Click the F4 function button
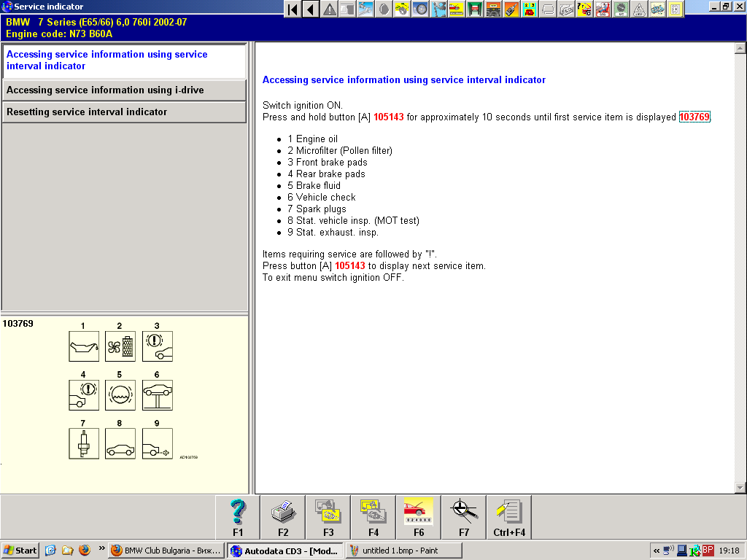 coord(373,517)
